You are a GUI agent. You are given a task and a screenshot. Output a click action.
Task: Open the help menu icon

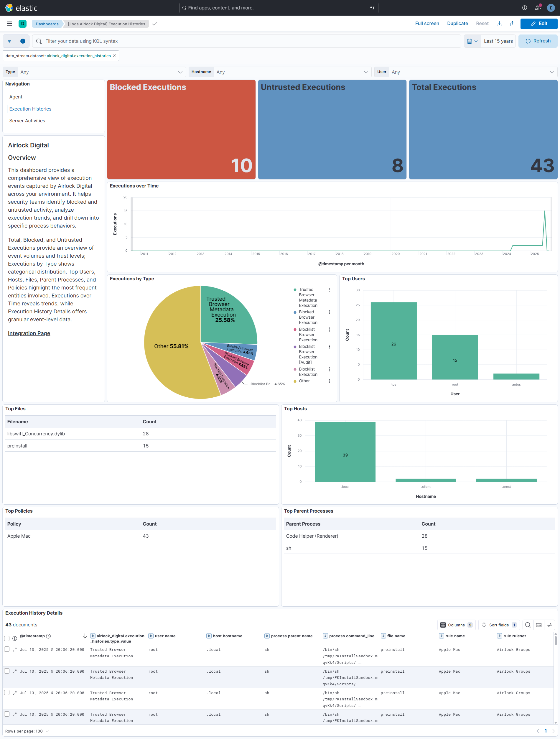click(x=524, y=8)
